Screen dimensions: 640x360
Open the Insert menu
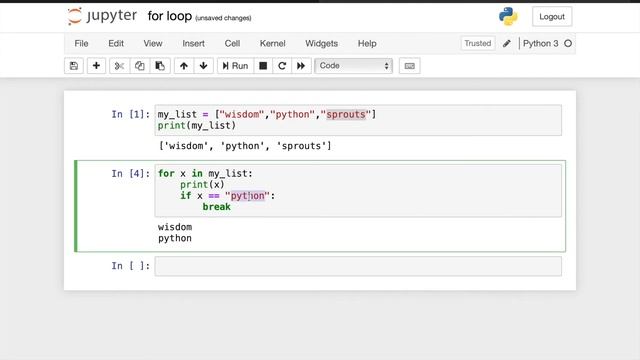pos(193,43)
